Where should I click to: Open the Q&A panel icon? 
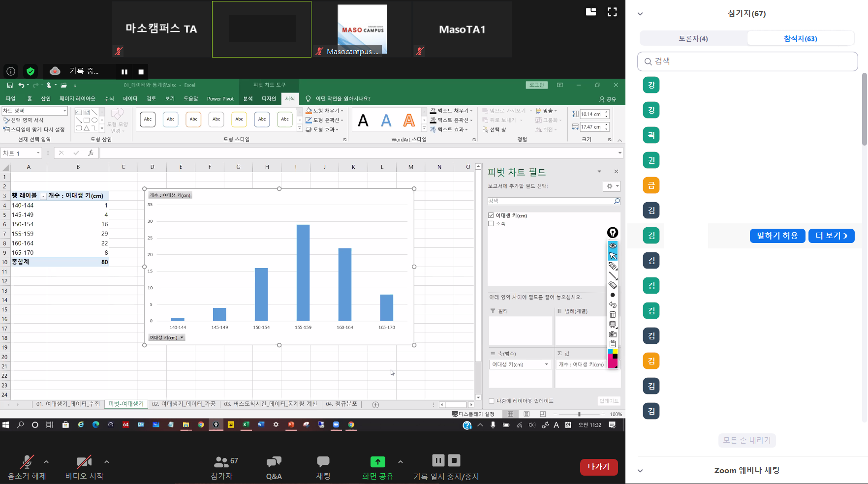point(274,462)
